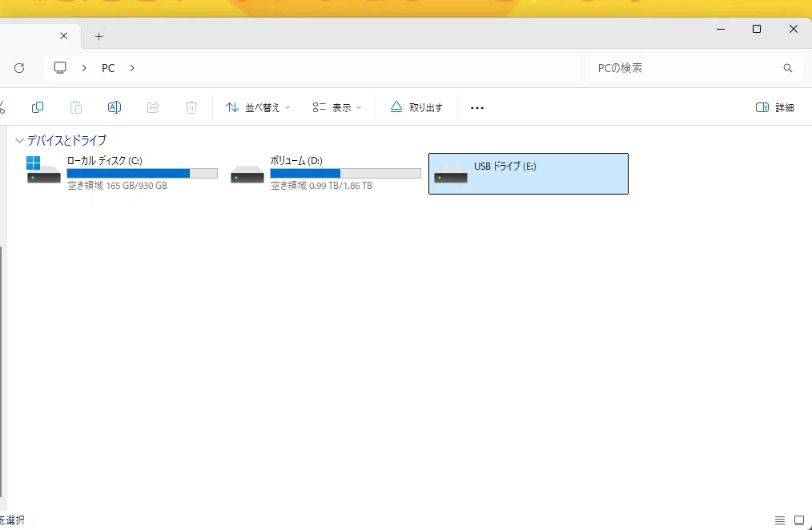
Task: Open the three-dots more options menu
Action: (x=477, y=107)
